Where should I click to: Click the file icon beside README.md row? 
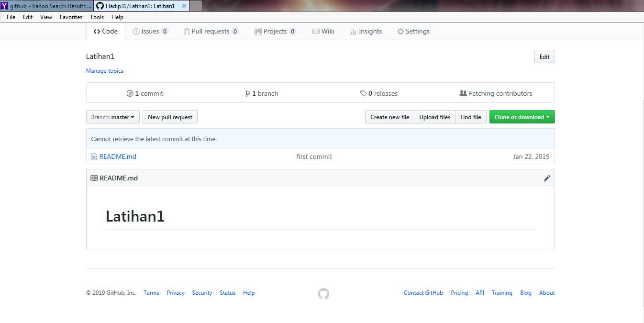pos(94,156)
